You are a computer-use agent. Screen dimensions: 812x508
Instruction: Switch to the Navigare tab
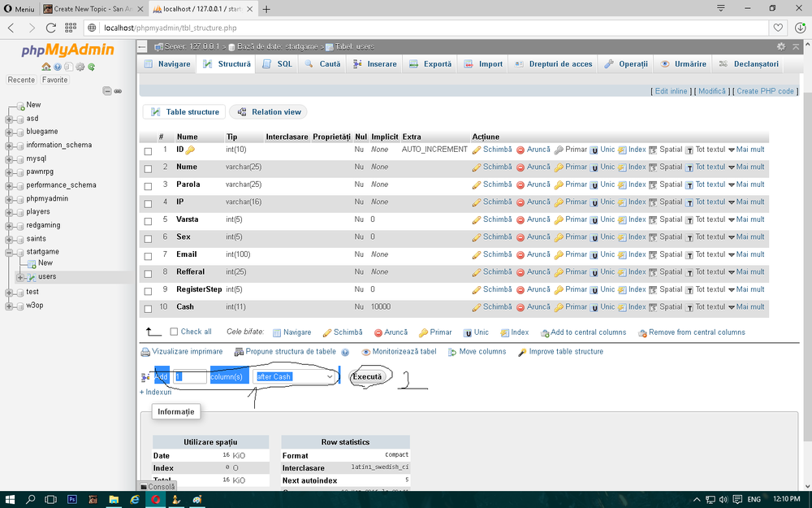(168, 64)
